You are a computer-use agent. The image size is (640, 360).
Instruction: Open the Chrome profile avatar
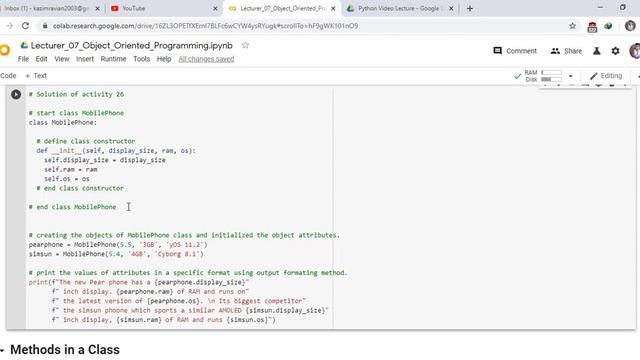pos(630,26)
